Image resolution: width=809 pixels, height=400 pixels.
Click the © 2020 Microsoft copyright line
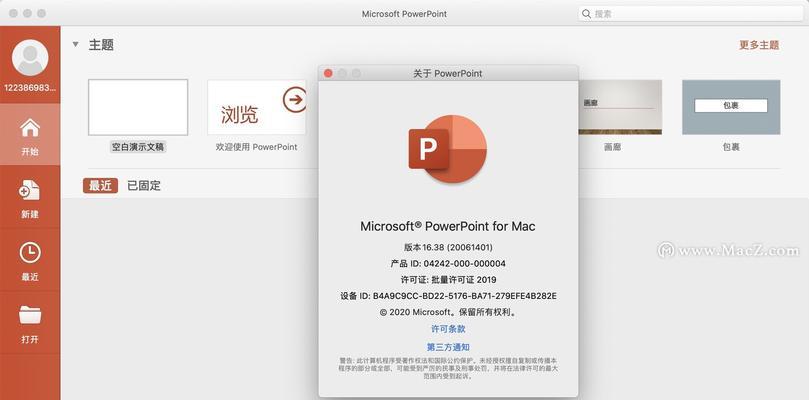point(448,312)
